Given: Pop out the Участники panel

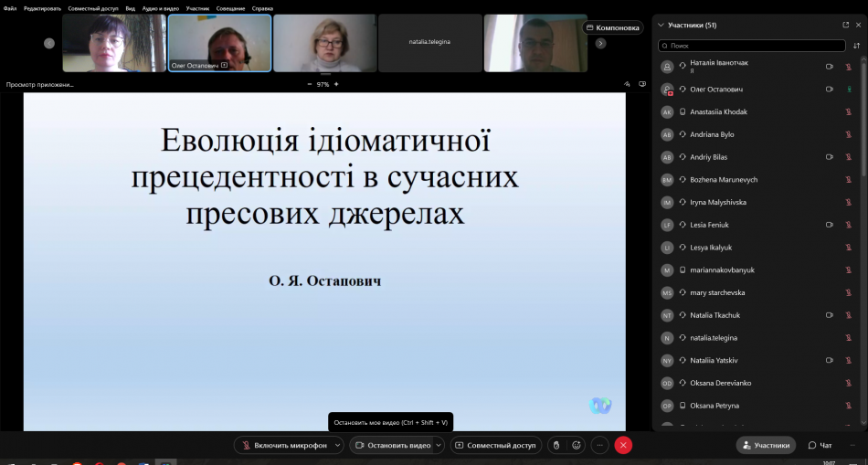Looking at the screenshot, I should [845, 25].
